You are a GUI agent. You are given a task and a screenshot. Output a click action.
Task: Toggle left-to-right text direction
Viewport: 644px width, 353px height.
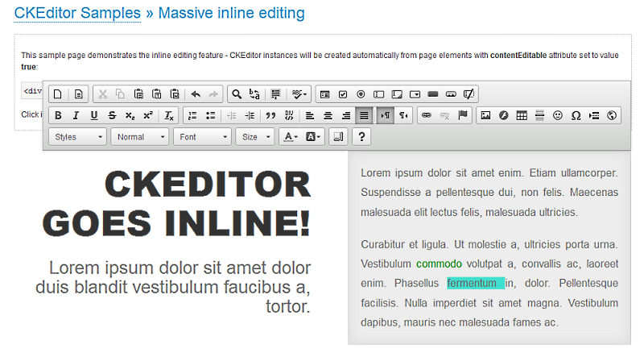[386, 115]
